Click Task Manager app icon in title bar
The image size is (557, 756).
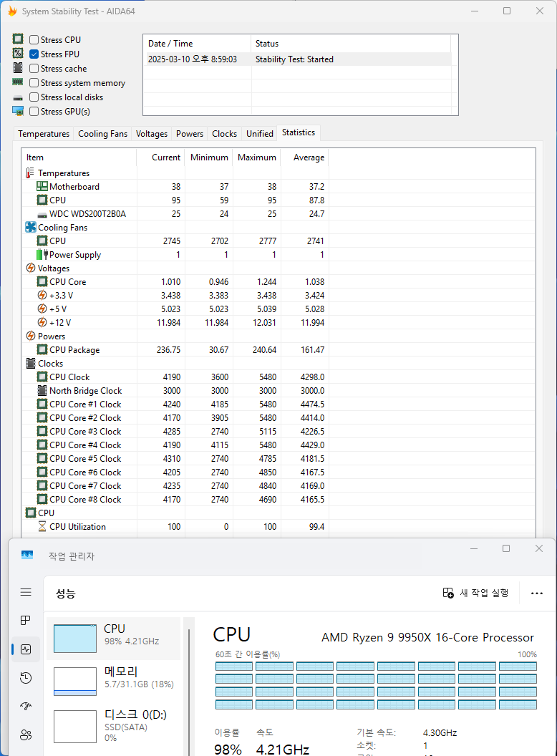(27, 555)
